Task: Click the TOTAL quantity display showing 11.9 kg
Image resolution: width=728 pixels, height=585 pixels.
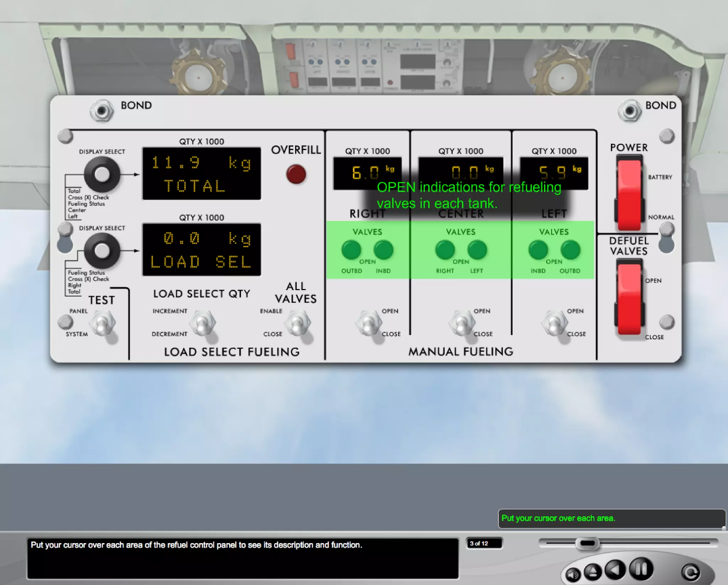Action: click(202, 173)
